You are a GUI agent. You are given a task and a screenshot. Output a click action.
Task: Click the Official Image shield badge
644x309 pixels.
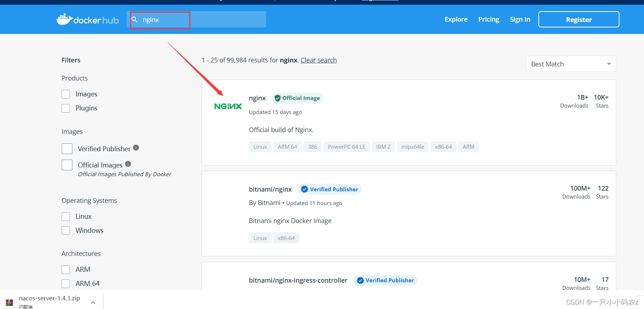point(297,98)
